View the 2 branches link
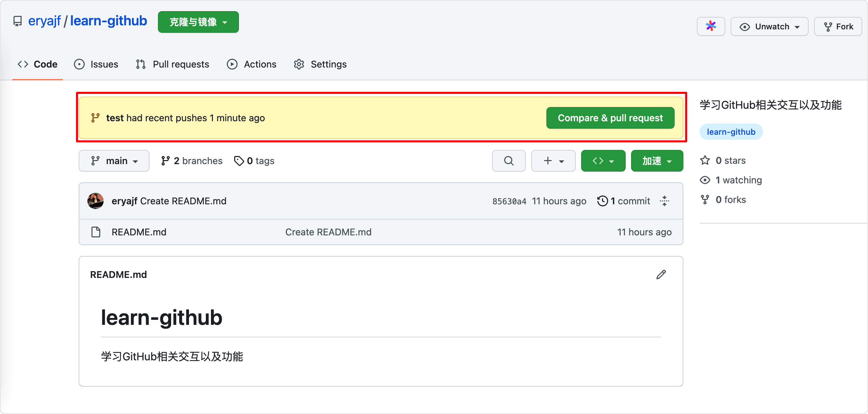This screenshot has height=414, width=868. 192,161
